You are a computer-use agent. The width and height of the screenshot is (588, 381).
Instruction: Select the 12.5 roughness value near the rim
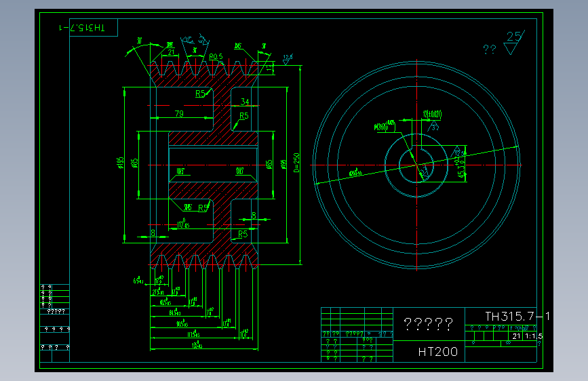pyautogui.click(x=288, y=57)
